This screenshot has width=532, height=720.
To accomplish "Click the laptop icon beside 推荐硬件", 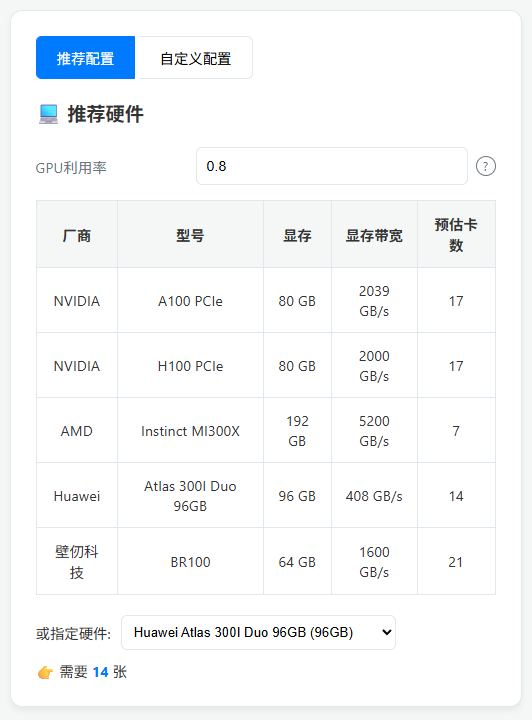I will point(48,114).
